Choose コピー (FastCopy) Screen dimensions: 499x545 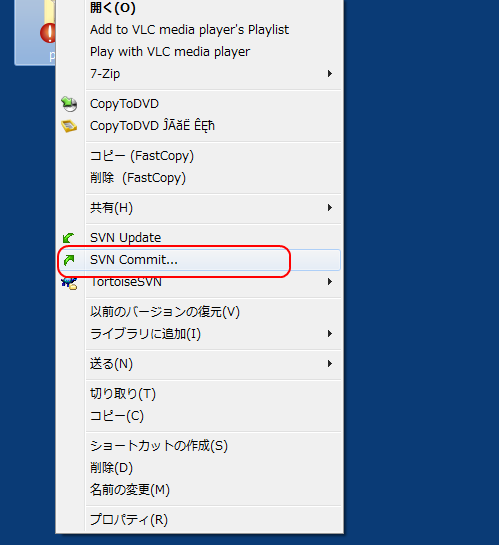[198, 156]
